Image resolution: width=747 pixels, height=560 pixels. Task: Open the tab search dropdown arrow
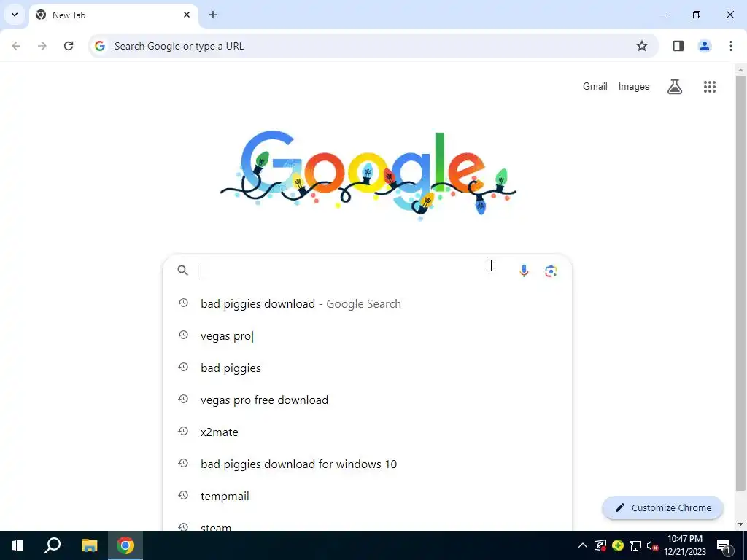(15, 15)
